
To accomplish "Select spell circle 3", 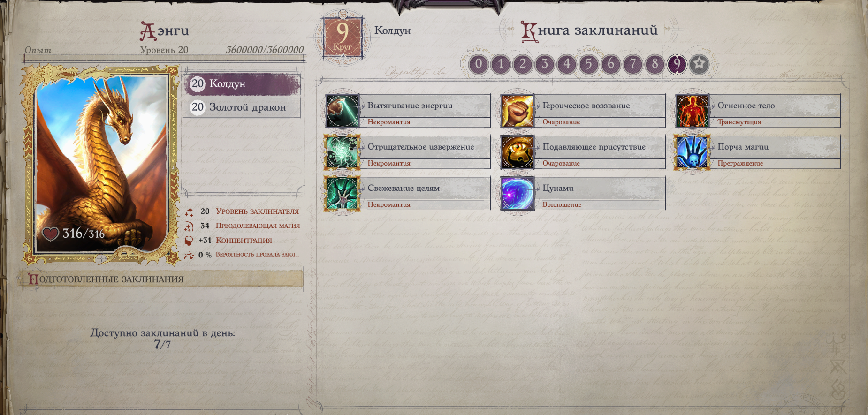I will 545,64.
